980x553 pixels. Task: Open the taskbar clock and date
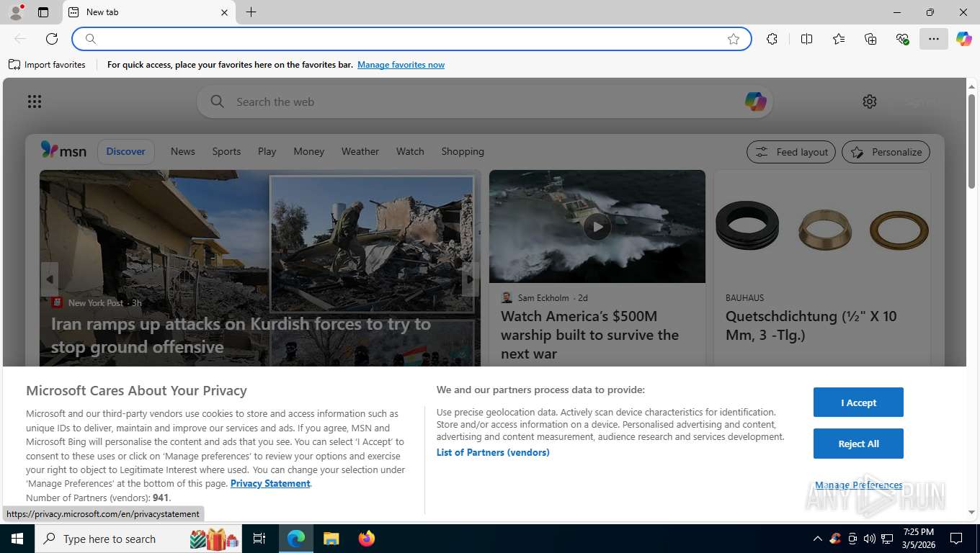click(x=918, y=539)
